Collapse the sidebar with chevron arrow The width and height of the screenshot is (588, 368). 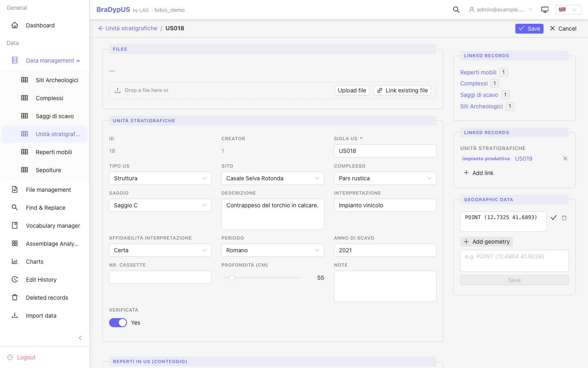click(80, 338)
